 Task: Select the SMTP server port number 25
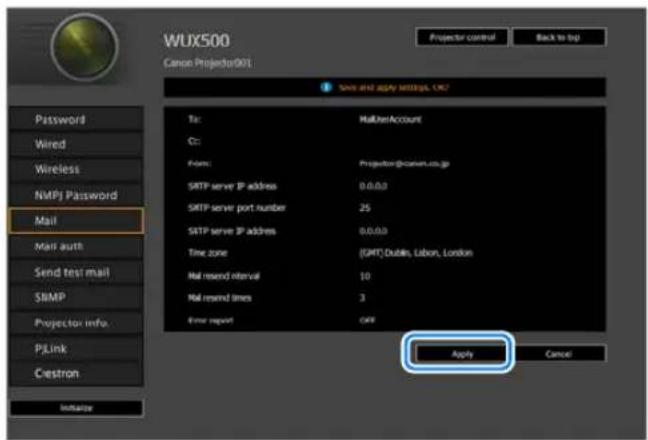(x=364, y=208)
